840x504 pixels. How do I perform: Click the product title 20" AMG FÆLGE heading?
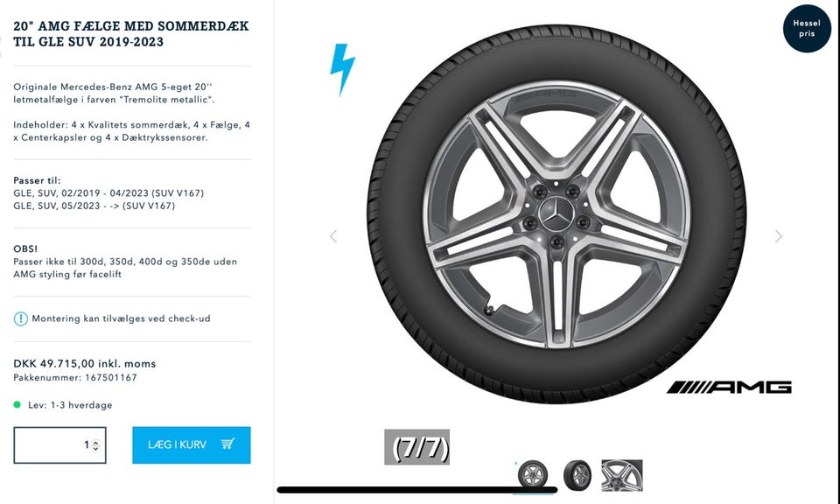click(131, 34)
